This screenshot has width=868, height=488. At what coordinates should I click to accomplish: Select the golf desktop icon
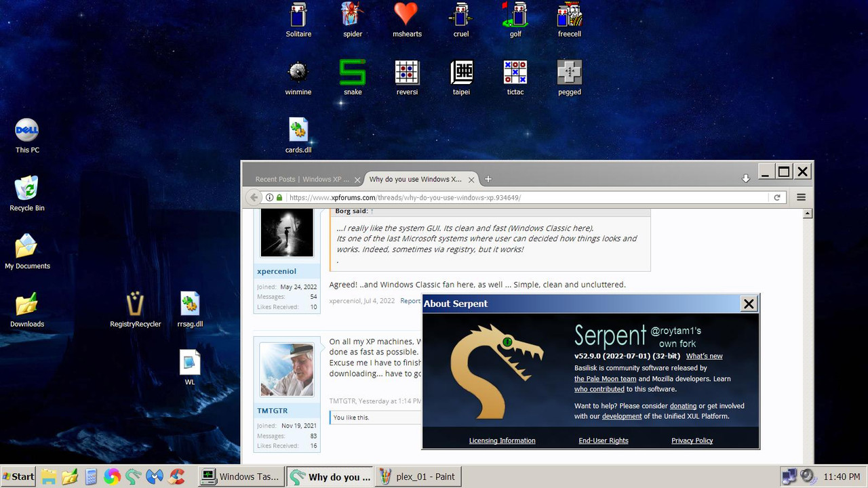click(515, 20)
